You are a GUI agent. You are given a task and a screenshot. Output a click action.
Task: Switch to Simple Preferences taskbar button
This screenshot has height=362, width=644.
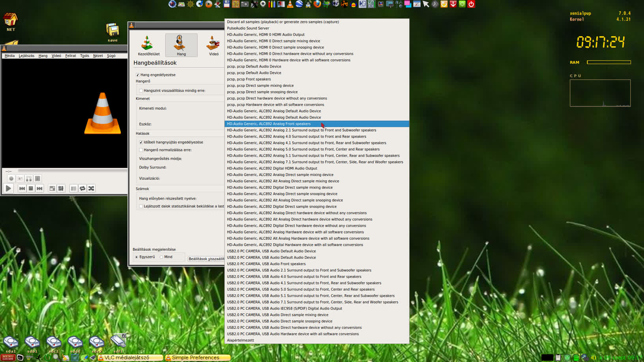198,358
